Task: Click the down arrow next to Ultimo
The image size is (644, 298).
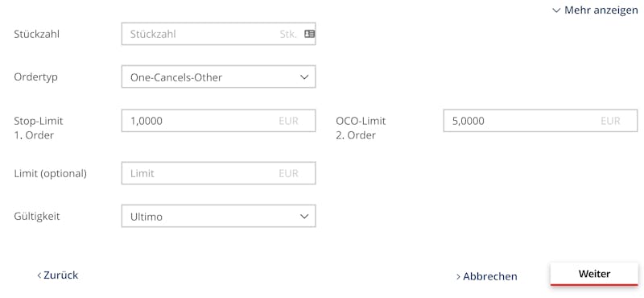Action: click(304, 216)
